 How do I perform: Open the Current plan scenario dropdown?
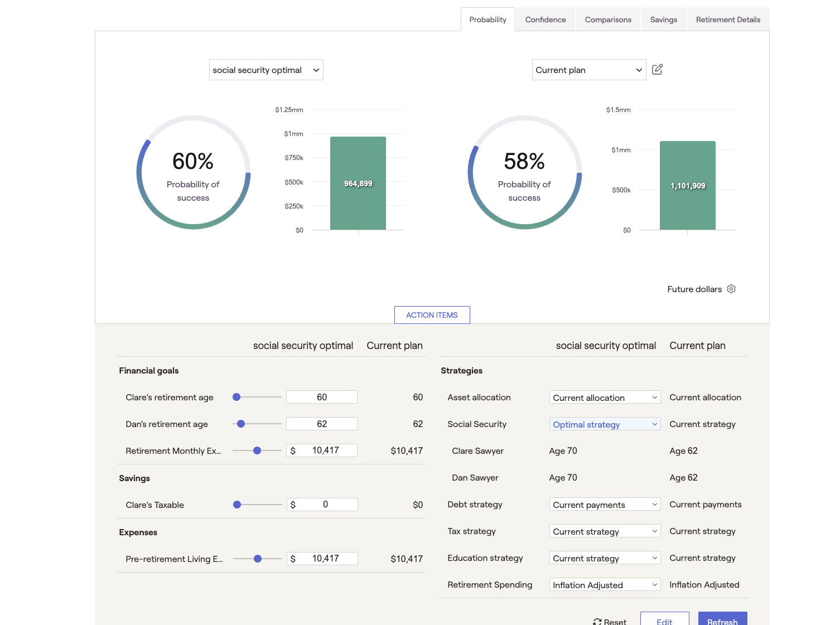589,70
